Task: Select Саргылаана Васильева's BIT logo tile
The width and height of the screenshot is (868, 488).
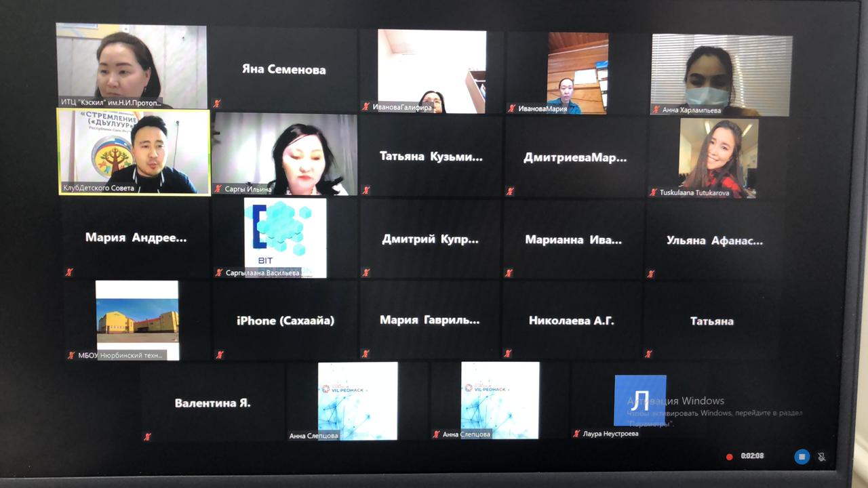Action: (285, 237)
